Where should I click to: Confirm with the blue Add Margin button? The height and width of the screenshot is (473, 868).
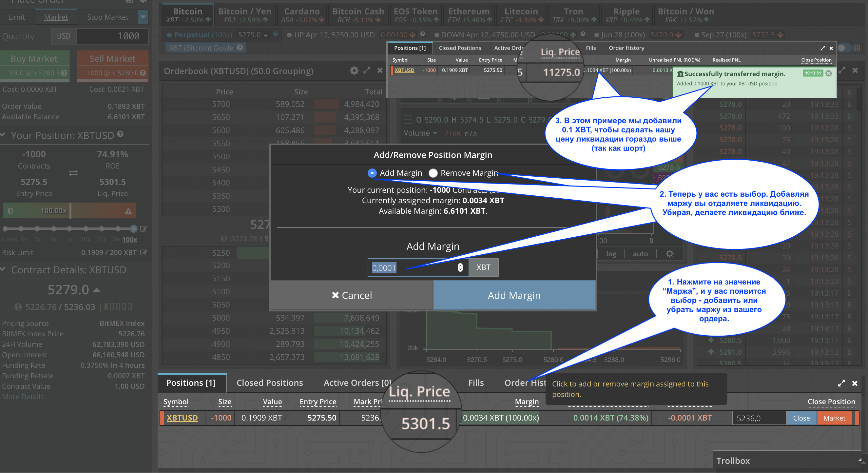(x=514, y=295)
